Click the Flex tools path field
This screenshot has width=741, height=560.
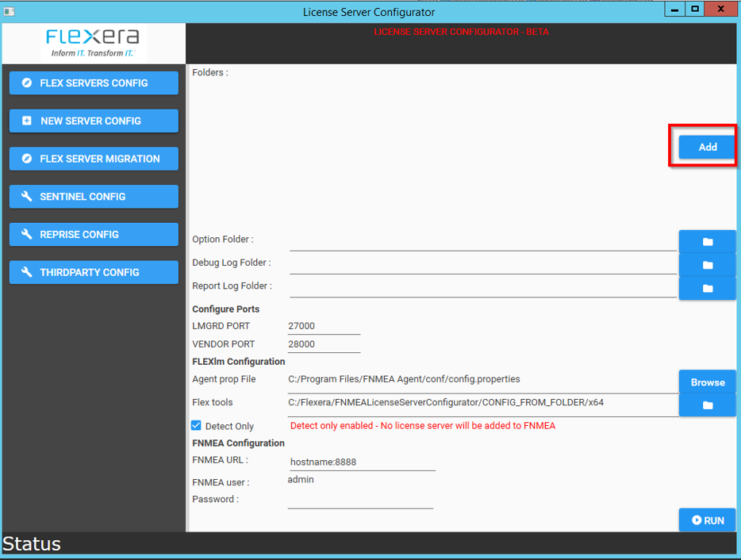[x=483, y=405]
